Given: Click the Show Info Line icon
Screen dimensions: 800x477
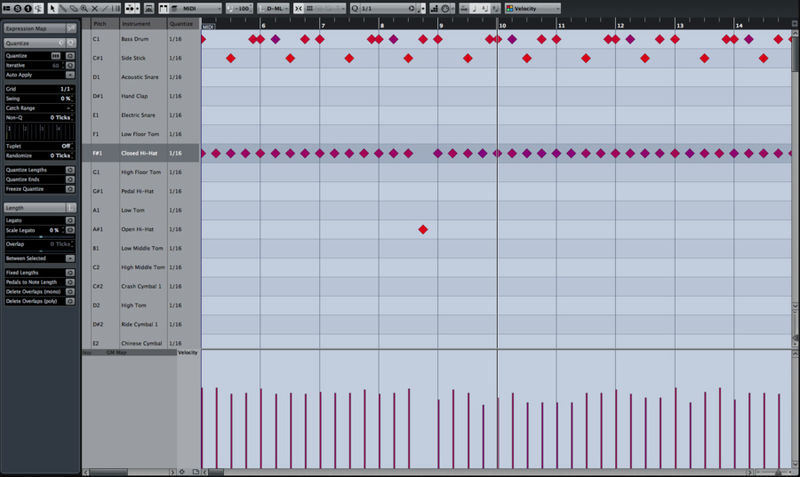Looking at the screenshot, I should coord(7,8).
